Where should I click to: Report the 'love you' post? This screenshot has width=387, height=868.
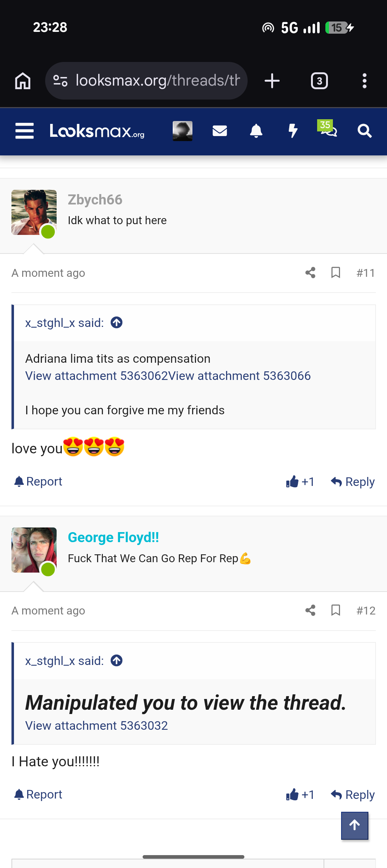(38, 482)
